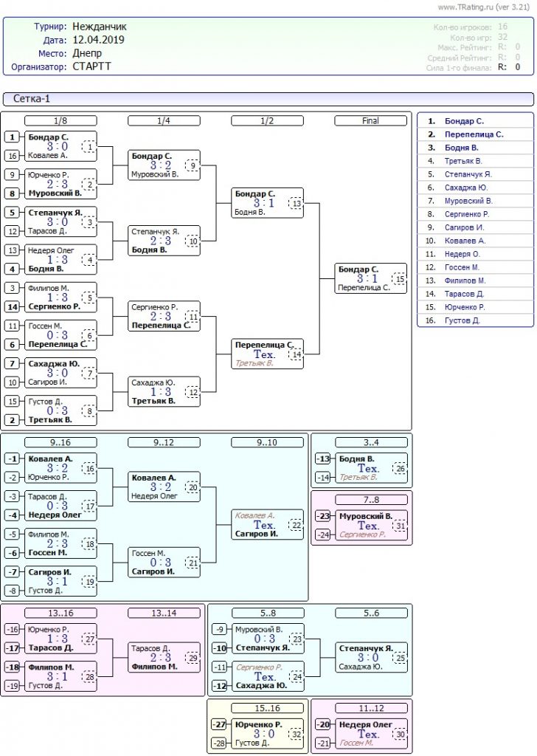
Task: Click the 13..16 placement header
Action: (61, 613)
